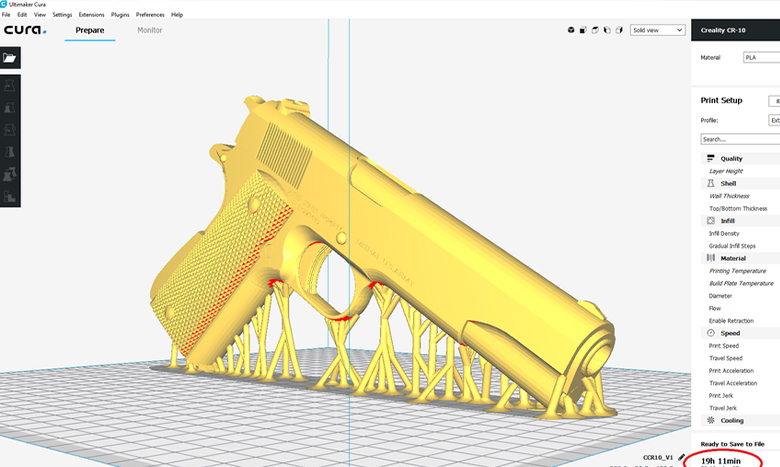Image resolution: width=780 pixels, height=467 pixels.
Task: Open the Extensions menu
Action: pos(92,15)
